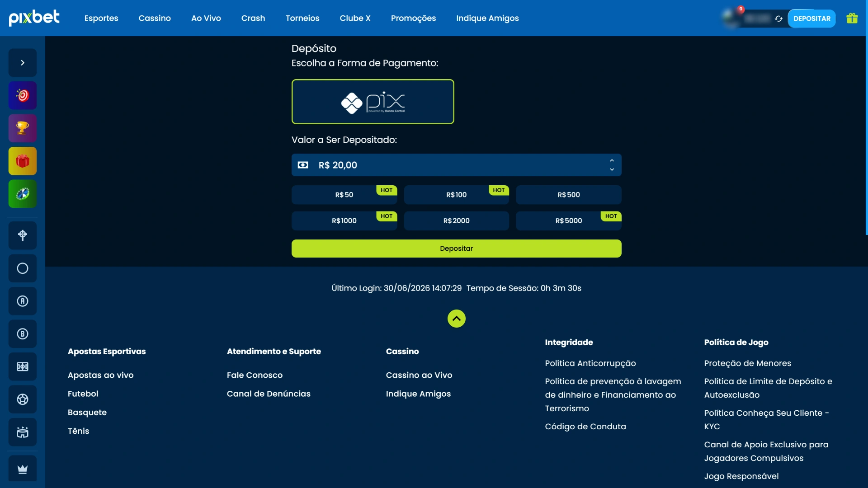Open the money laundering prevention policy link
This screenshot has height=488, width=868.
pos(613,395)
